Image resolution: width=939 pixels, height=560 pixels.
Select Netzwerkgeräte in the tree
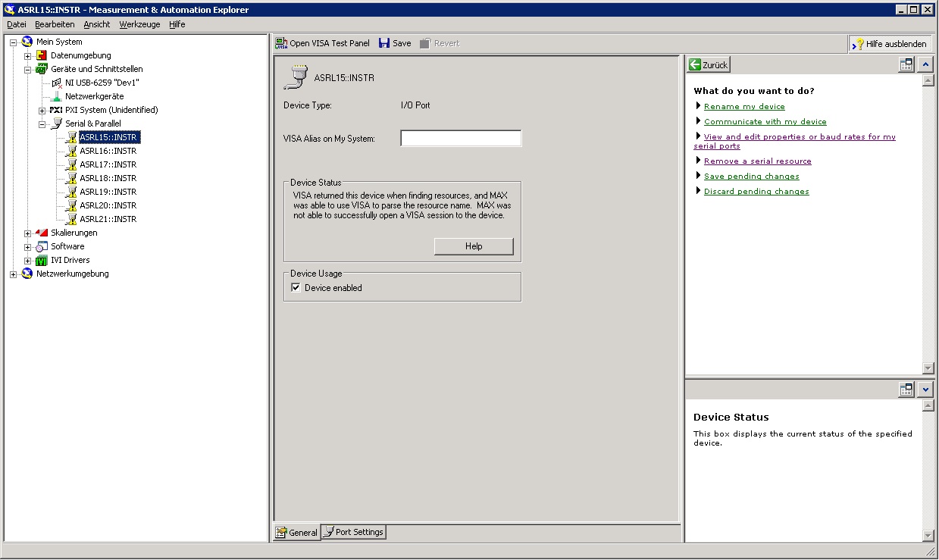pos(94,96)
